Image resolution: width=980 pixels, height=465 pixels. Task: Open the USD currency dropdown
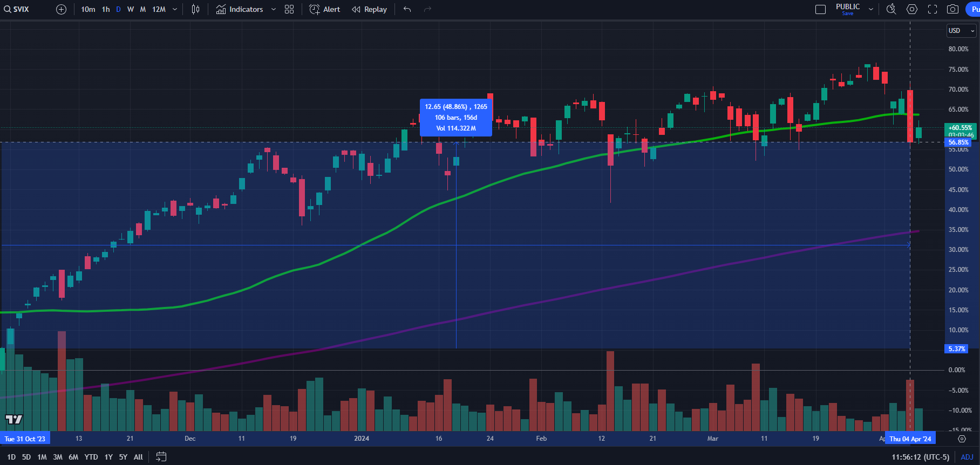point(961,31)
